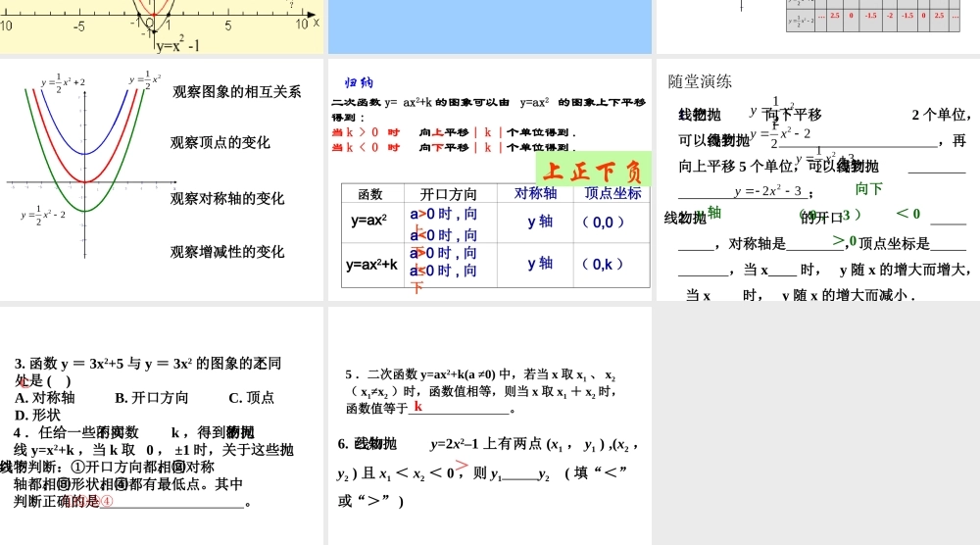
Task: Click the y=ax²+k table cell
Action: [x=372, y=265]
